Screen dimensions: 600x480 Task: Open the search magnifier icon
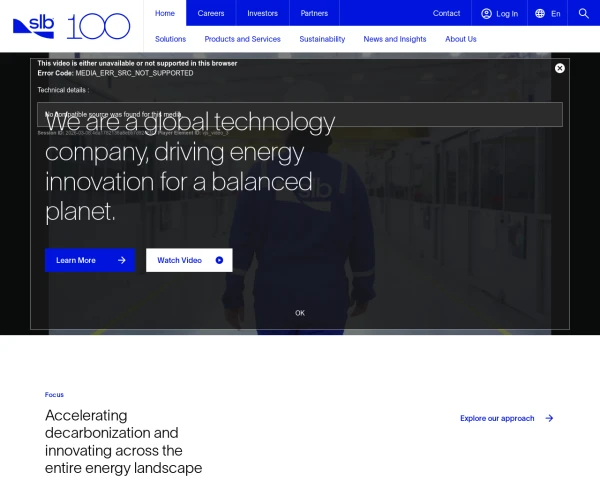point(584,13)
